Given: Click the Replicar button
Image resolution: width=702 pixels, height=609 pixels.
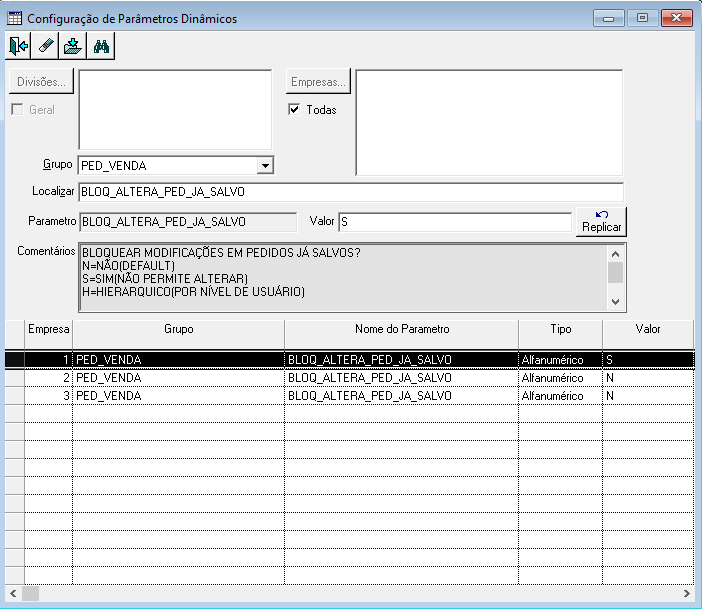Looking at the screenshot, I should tap(601, 222).
